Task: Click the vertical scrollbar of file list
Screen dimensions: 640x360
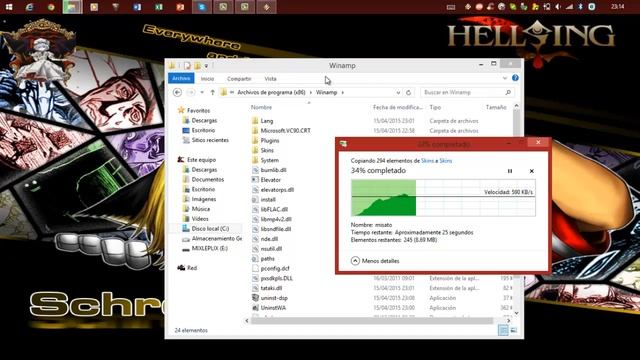Action: click(x=516, y=210)
